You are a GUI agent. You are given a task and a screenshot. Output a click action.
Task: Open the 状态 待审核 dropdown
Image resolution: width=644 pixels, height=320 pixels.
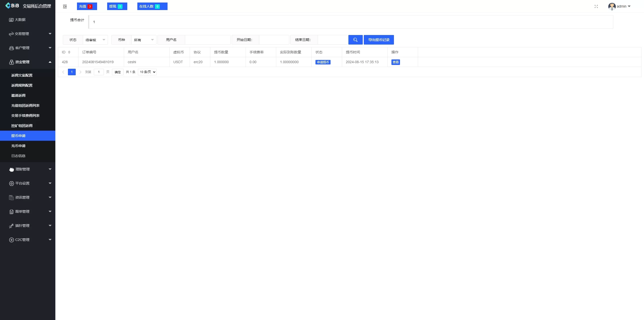point(95,40)
